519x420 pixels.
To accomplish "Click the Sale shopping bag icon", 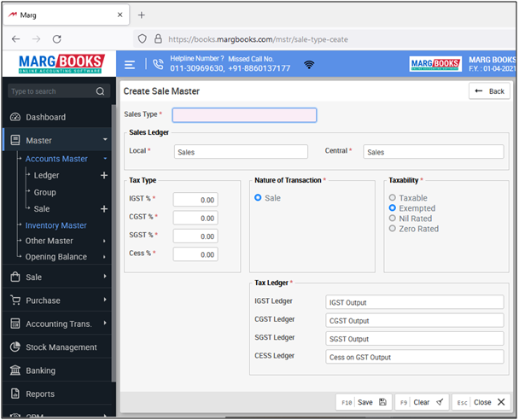I will click(15, 277).
